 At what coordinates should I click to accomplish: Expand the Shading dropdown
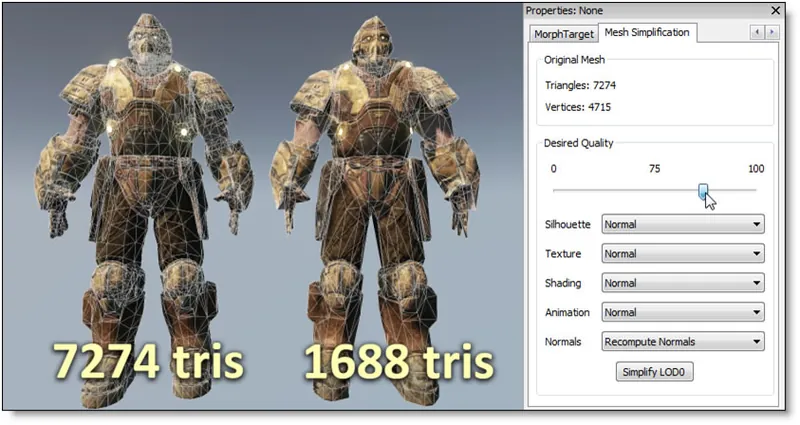pos(683,283)
